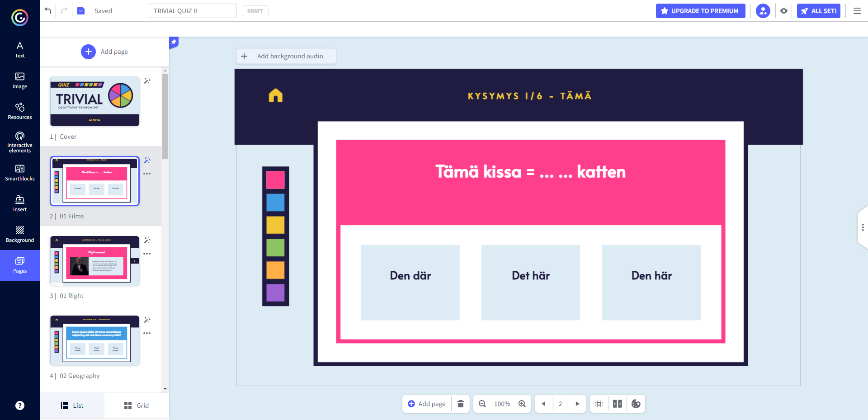Toggle fit-to-screen view icon

599,404
